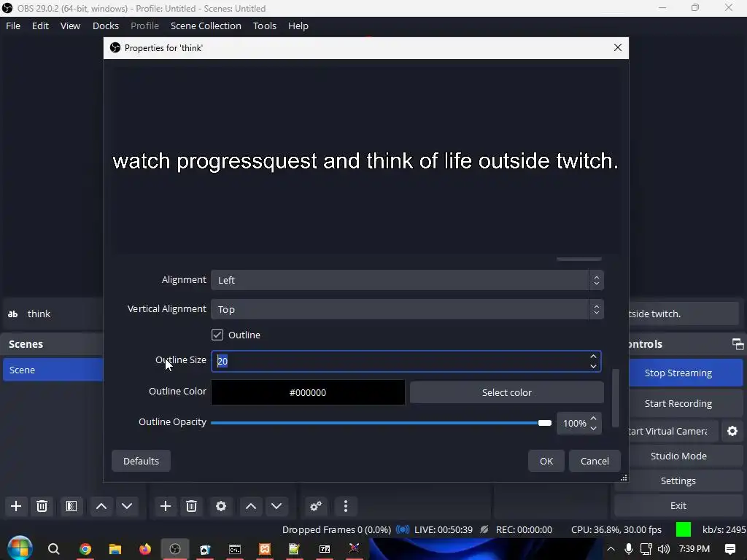
Task: Move source up arrow
Action: tap(251, 506)
